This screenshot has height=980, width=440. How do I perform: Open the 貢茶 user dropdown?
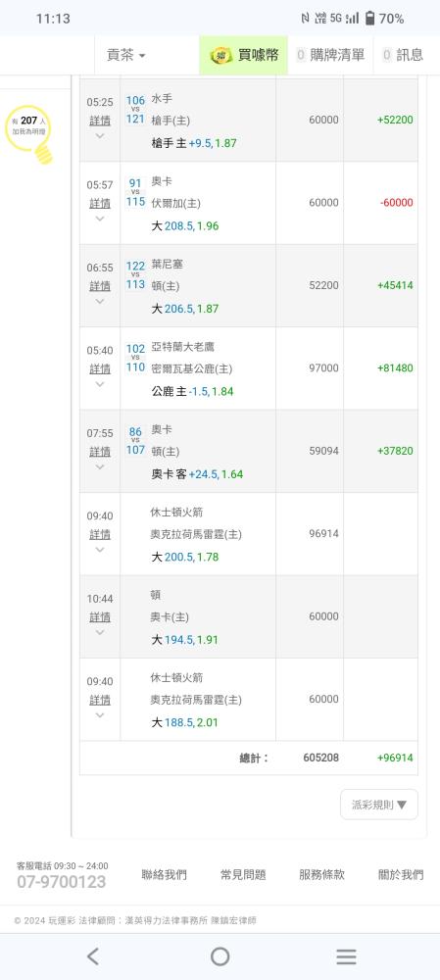click(x=125, y=55)
